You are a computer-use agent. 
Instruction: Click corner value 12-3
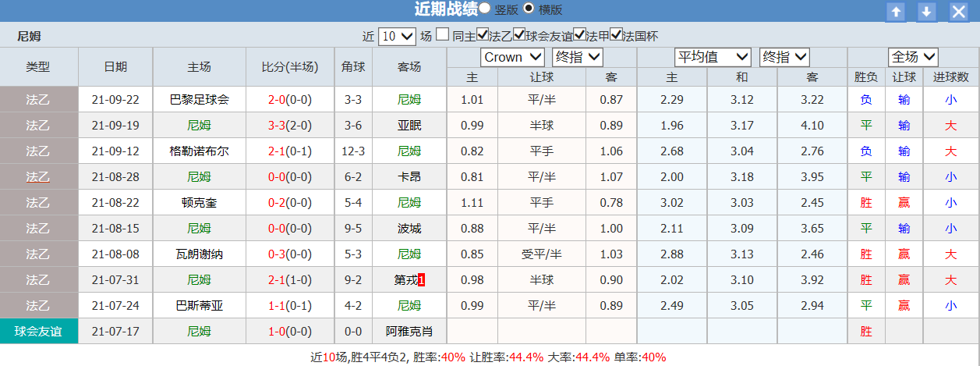(353, 151)
